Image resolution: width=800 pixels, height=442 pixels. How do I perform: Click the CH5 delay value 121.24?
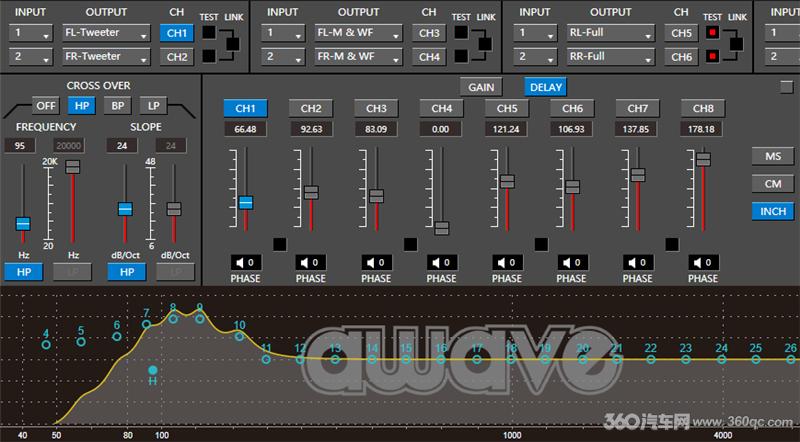506,129
